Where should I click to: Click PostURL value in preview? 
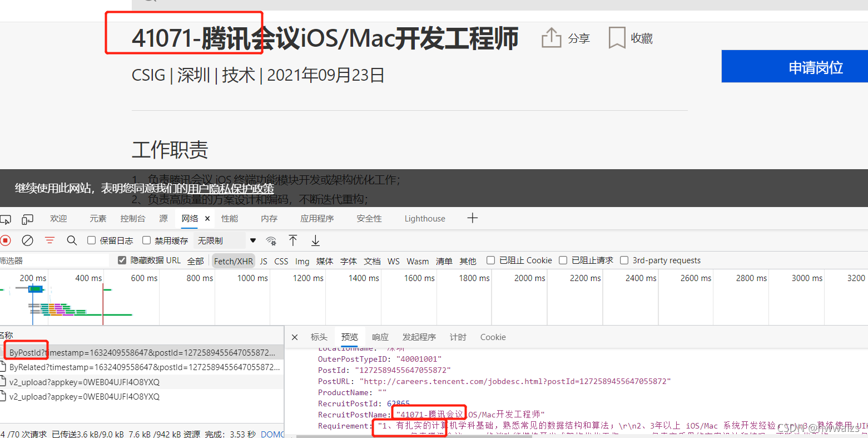coord(515,381)
